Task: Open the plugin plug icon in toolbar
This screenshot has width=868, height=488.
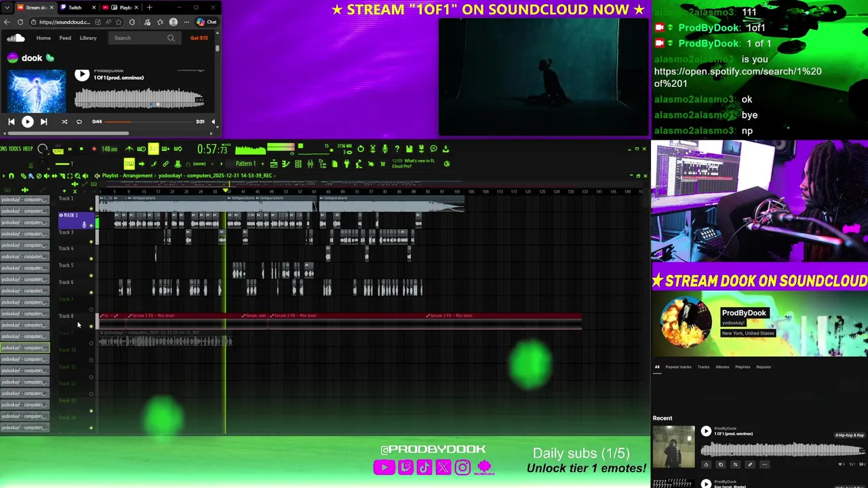Action: pos(347,164)
